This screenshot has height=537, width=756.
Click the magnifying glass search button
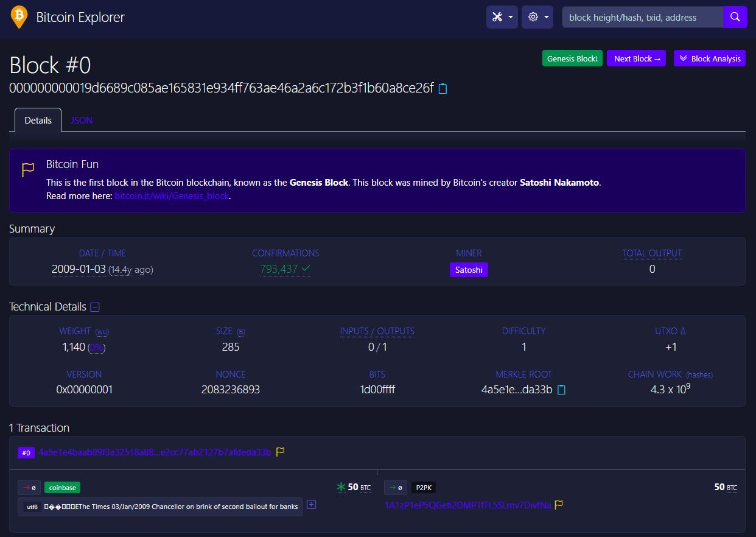(x=735, y=17)
